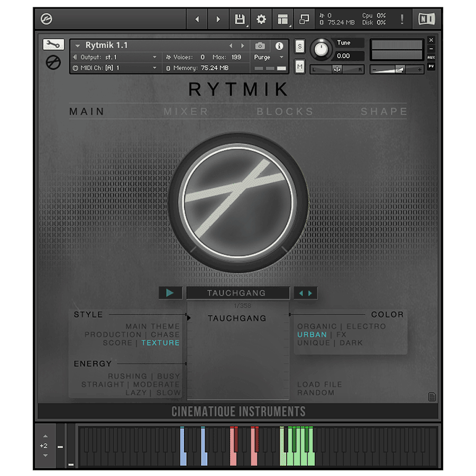Enable the FX color filter
The height and width of the screenshot is (476, 476).
341,335
